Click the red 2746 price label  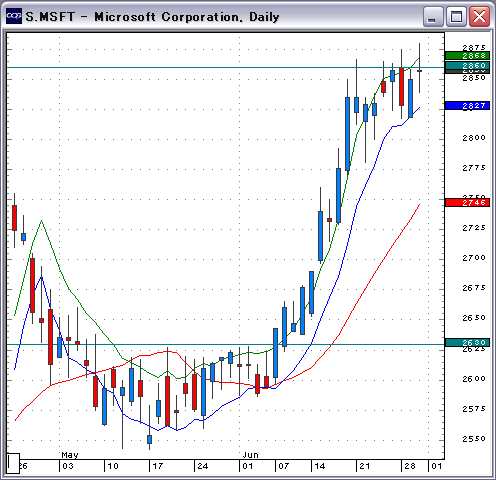tap(467, 203)
